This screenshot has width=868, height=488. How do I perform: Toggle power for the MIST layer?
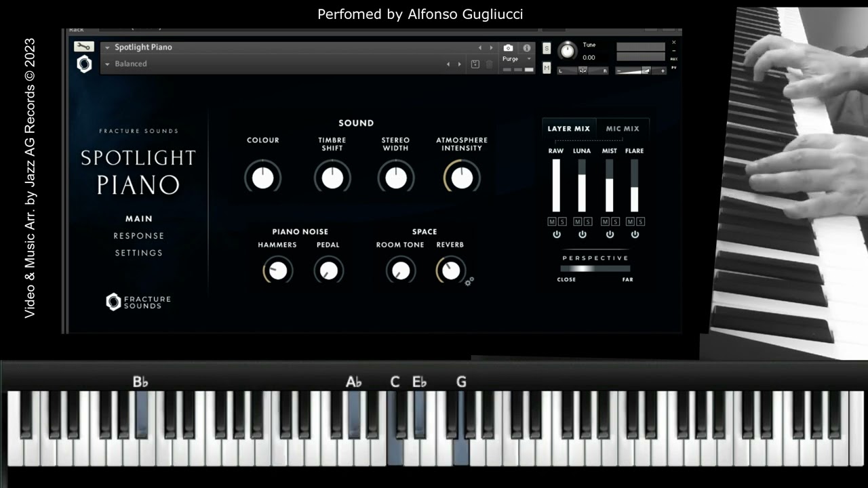[610, 235]
